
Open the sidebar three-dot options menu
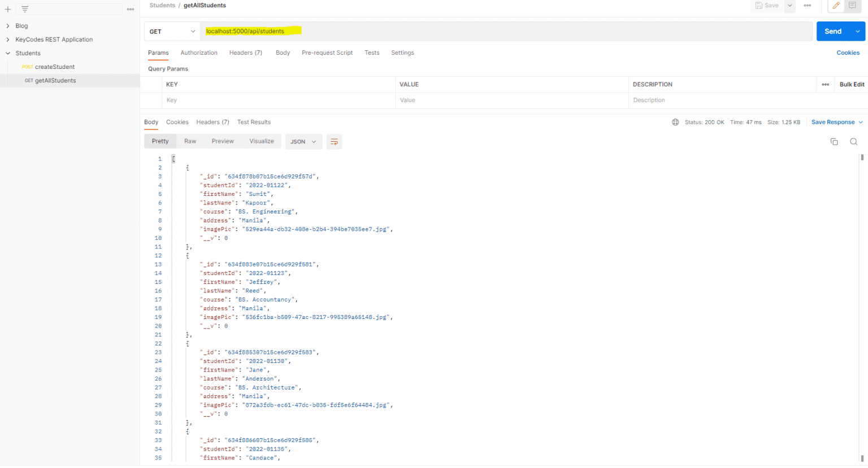[131, 10]
